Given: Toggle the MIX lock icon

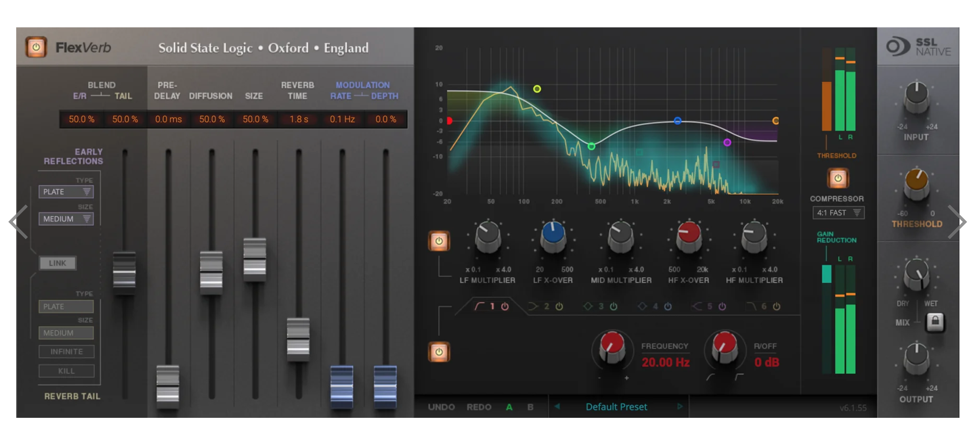Looking at the screenshot, I should click(x=935, y=322).
